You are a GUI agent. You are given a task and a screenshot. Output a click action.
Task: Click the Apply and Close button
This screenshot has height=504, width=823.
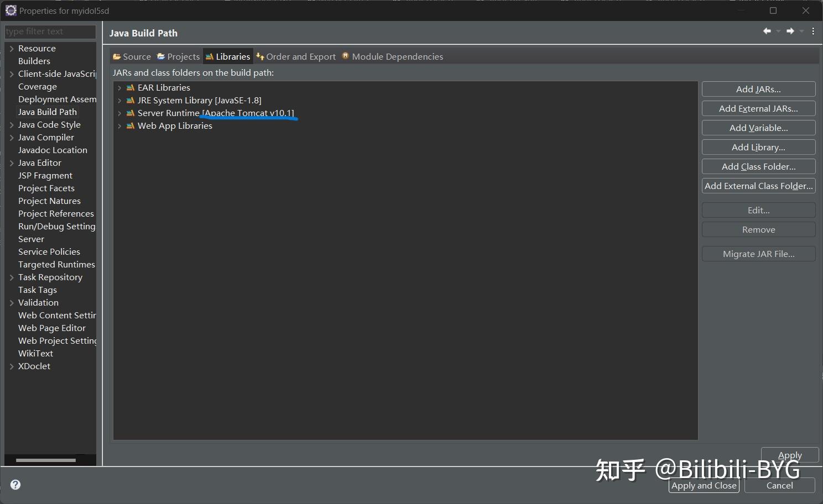click(x=704, y=485)
